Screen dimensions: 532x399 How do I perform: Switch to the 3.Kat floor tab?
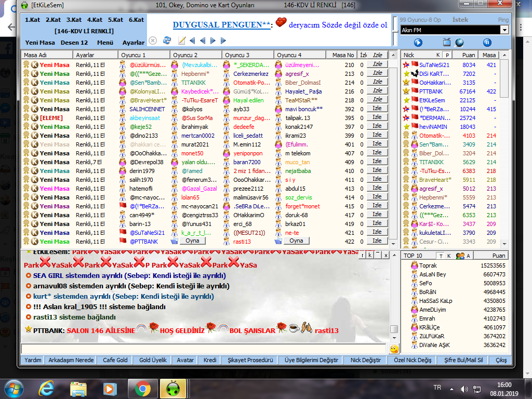tap(74, 20)
